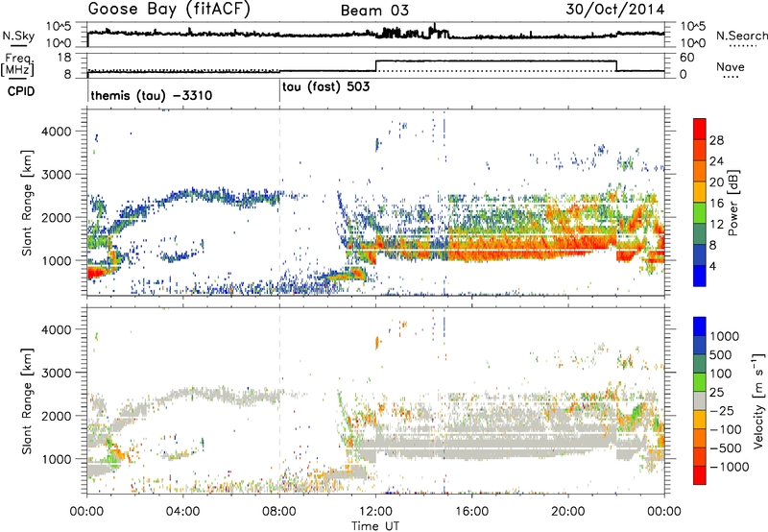Click the dashed CPID change line in the power panel

point(279,203)
